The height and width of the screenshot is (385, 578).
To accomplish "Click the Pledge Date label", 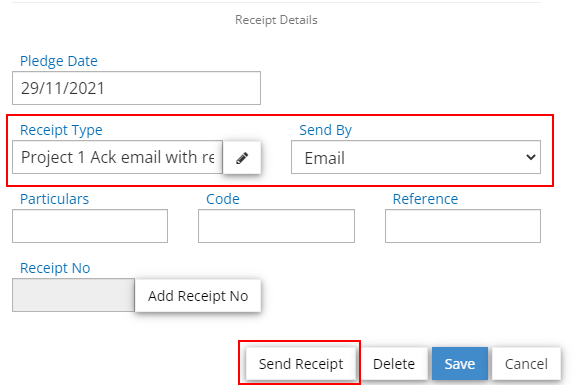I will [x=59, y=61].
